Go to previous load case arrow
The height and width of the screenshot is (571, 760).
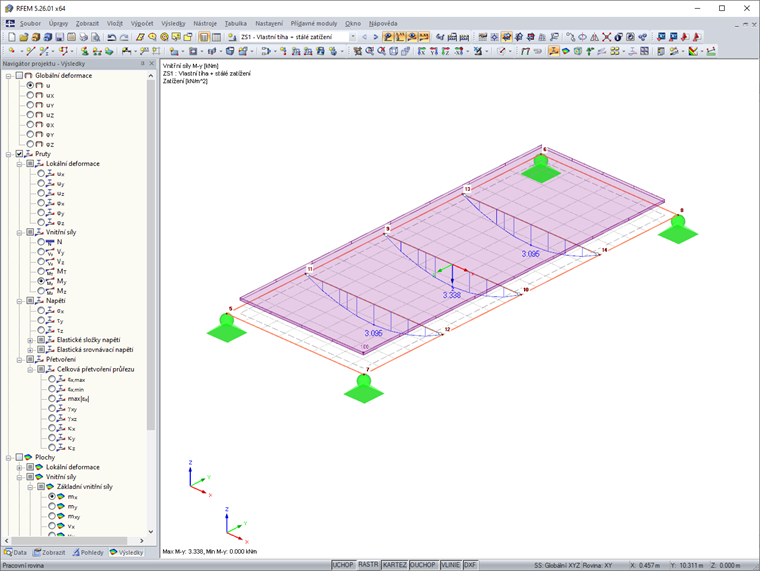(364, 37)
